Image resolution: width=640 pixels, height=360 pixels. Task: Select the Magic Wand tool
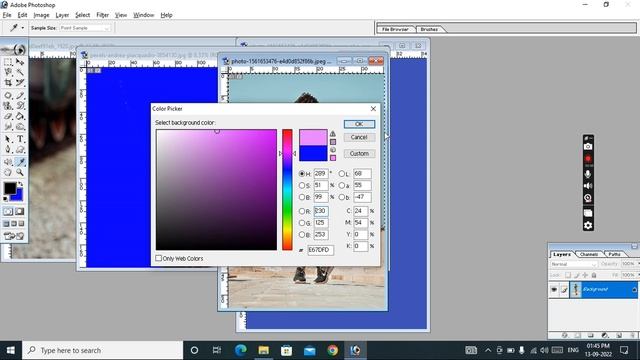pos(20,72)
